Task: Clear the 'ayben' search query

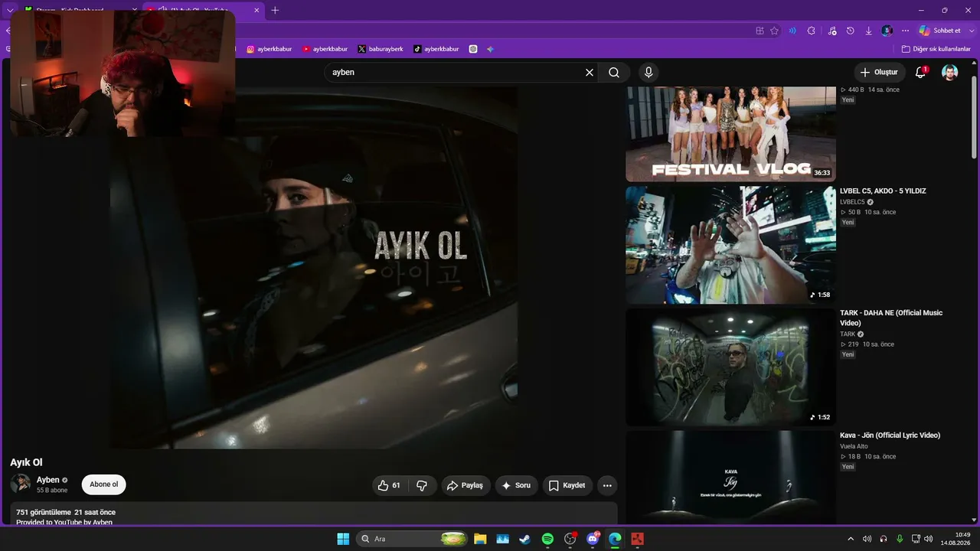Action: (x=590, y=73)
